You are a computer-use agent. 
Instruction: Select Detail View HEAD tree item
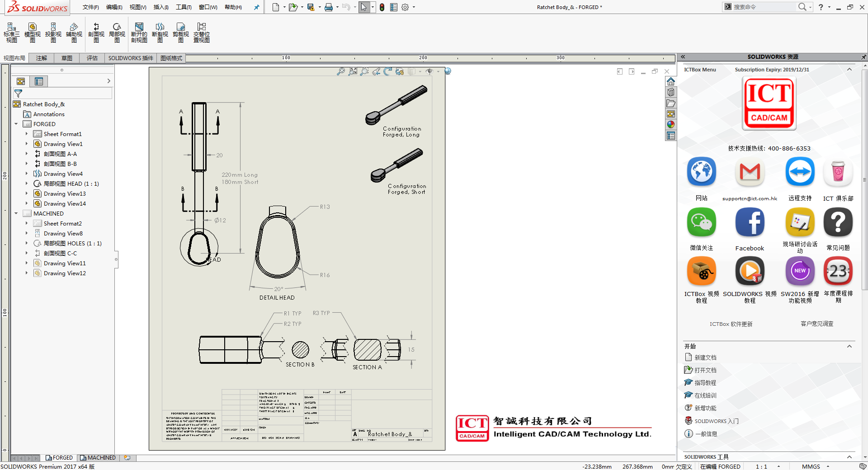click(71, 183)
